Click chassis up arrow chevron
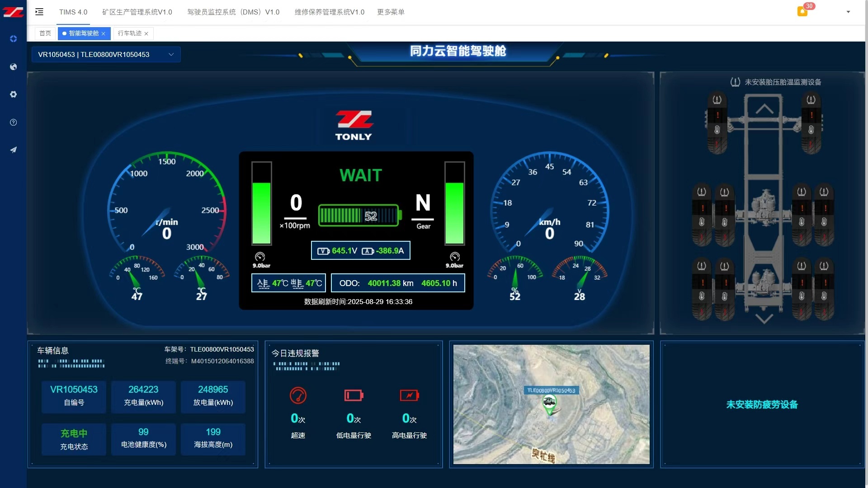This screenshot has height=488, width=868. 764,109
